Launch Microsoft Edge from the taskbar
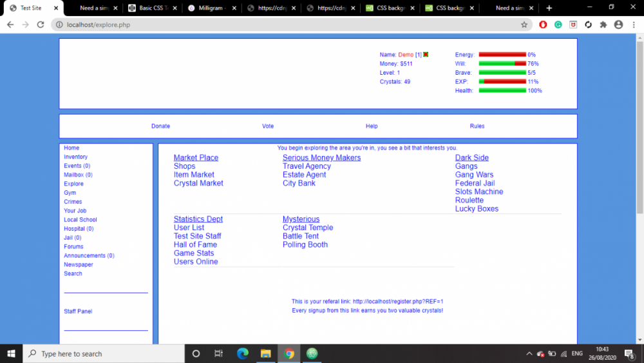Viewport: 644px width, 363px height. coord(243,353)
